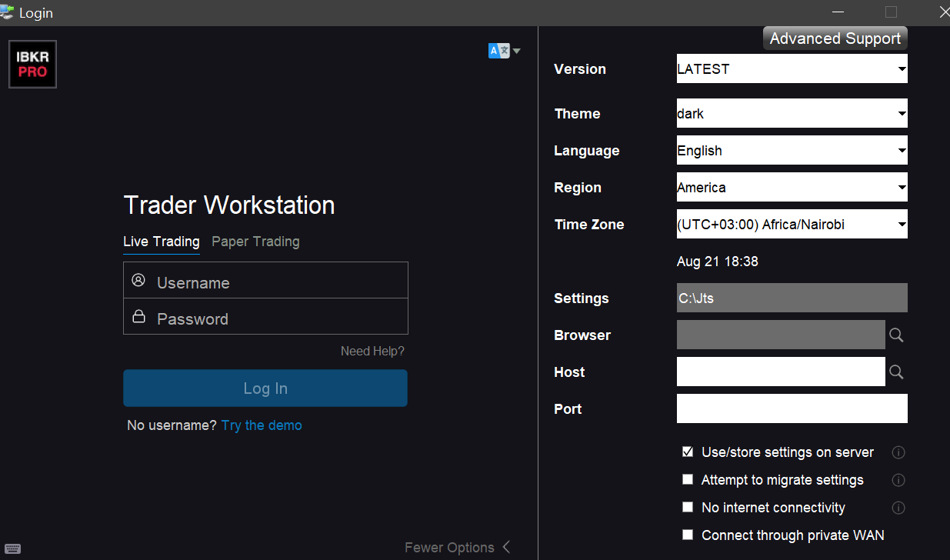Click the Browser search magnifier icon
Screen dimensions: 950x560
(x=896, y=335)
